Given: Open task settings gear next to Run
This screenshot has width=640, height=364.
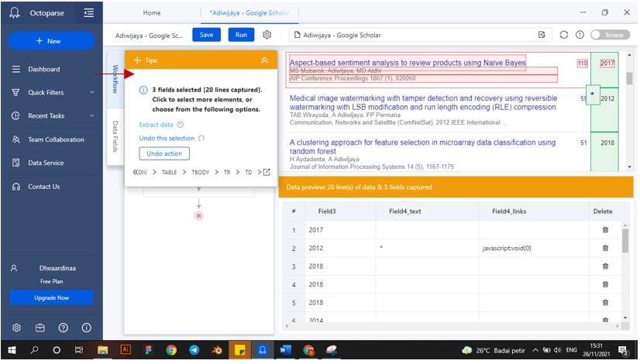Looking at the screenshot, I should point(267,35).
